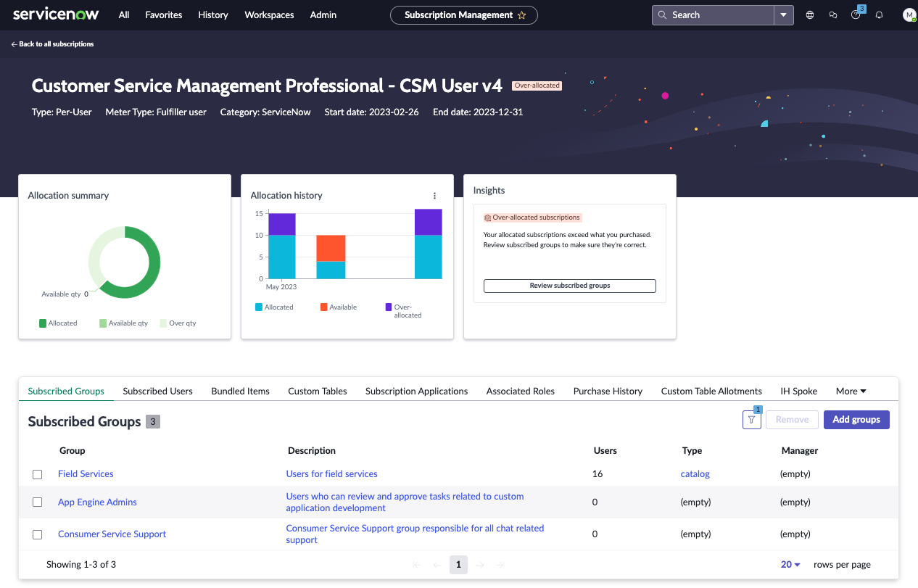Switch to the IH Spoke tab
The width and height of the screenshot is (918, 588).
[x=798, y=391]
